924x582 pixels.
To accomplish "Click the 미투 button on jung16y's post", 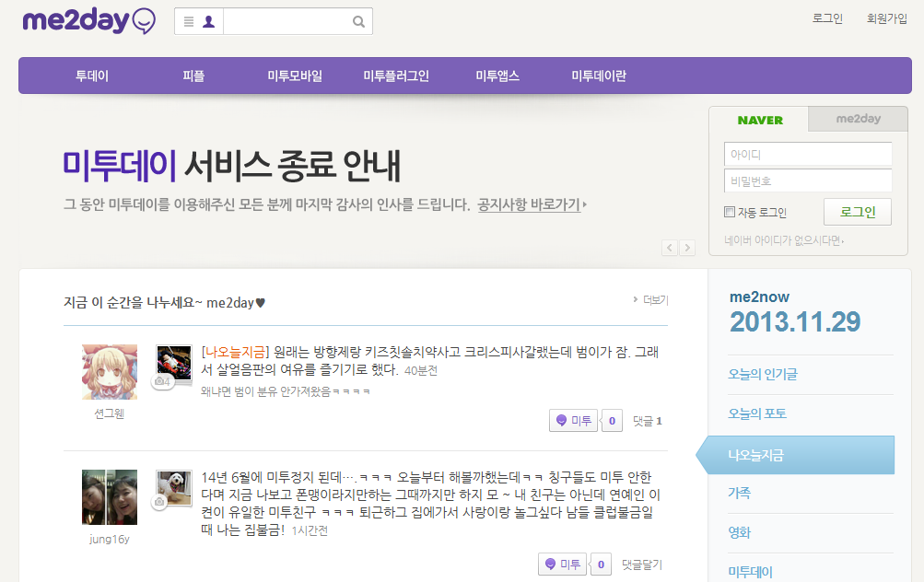I will (562, 565).
